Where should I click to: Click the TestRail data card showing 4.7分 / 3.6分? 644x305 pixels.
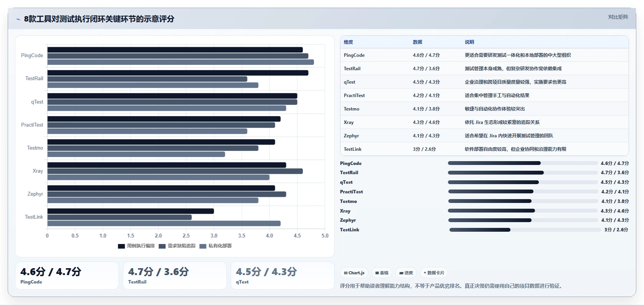click(x=175, y=275)
